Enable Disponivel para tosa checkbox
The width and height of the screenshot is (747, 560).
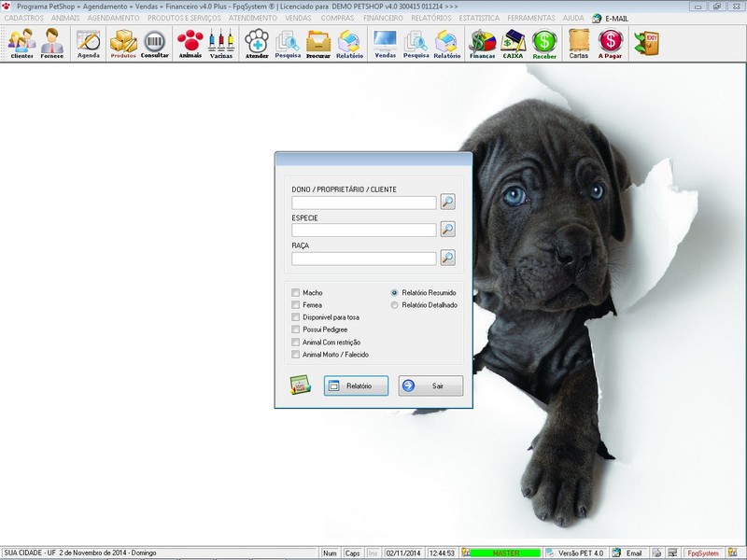tap(295, 317)
